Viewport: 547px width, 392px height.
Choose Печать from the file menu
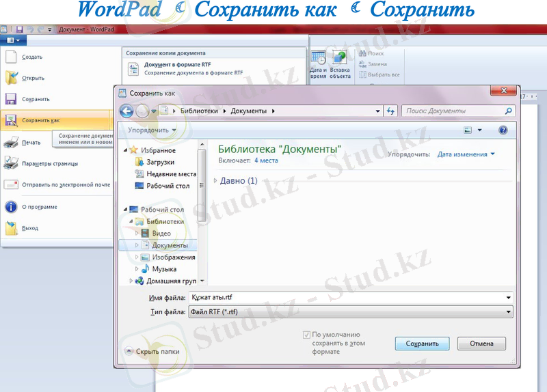coord(31,142)
